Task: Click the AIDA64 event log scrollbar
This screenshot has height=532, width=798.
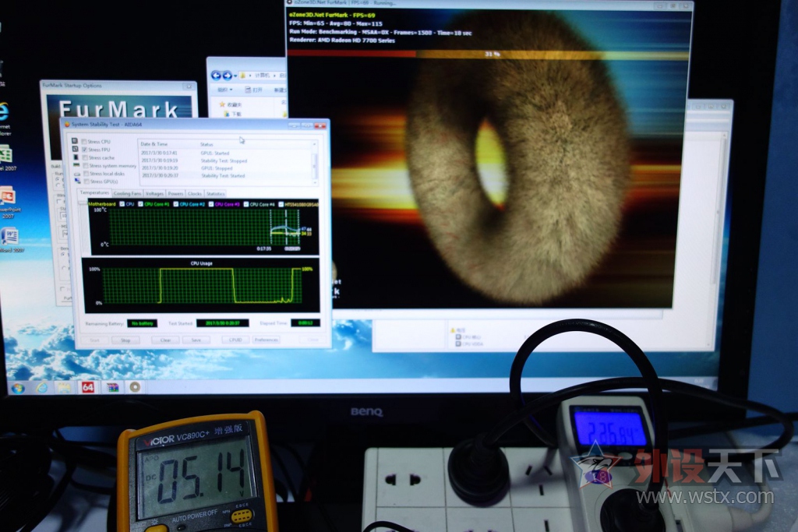Action: (x=315, y=163)
